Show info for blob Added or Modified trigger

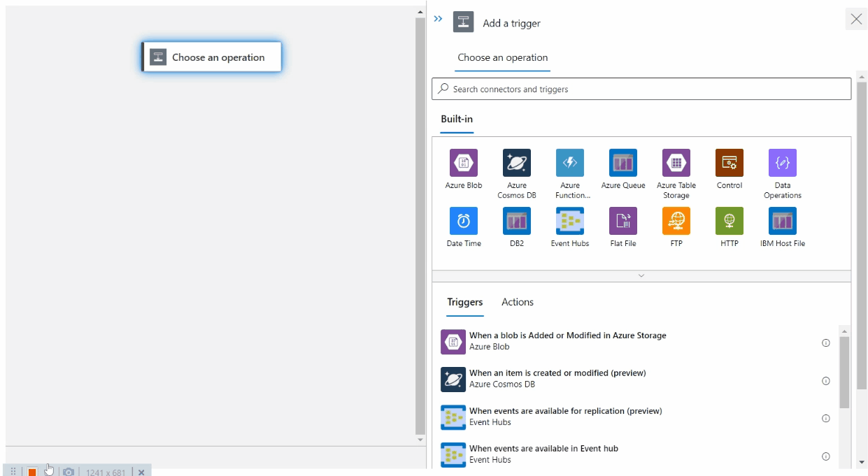point(825,343)
